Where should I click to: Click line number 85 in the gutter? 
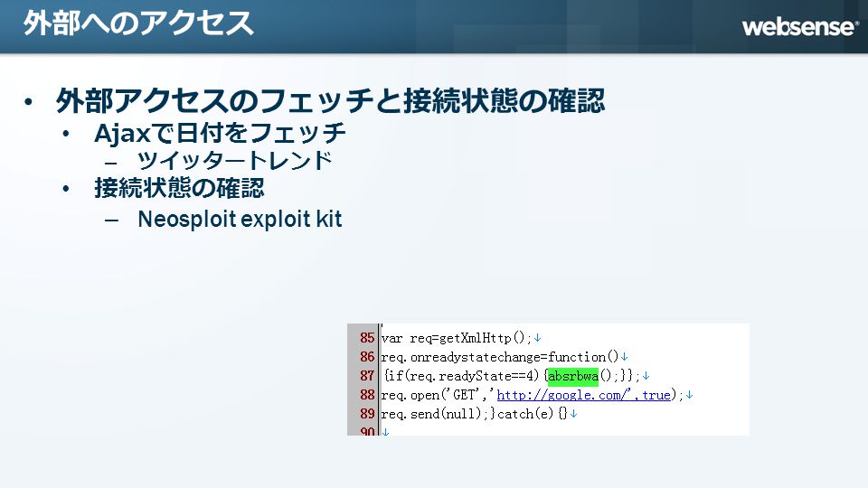click(x=367, y=338)
